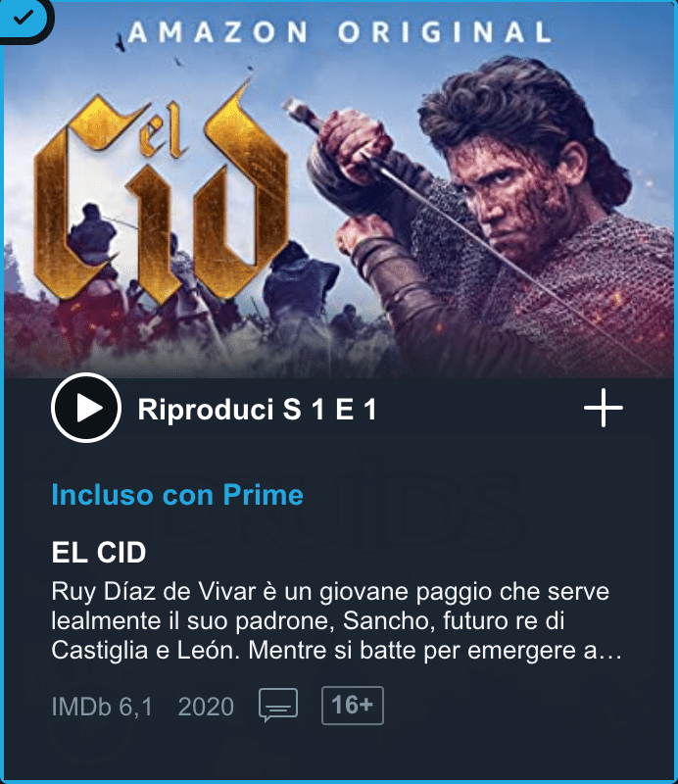Toggle the selected checkmark badge in the card corner
The height and width of the screenshot is (784, 678).
(x=23, y=19)
